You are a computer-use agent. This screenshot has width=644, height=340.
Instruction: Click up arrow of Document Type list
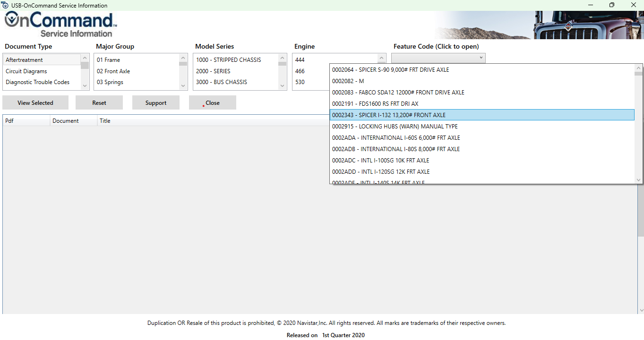click(85, 58)
